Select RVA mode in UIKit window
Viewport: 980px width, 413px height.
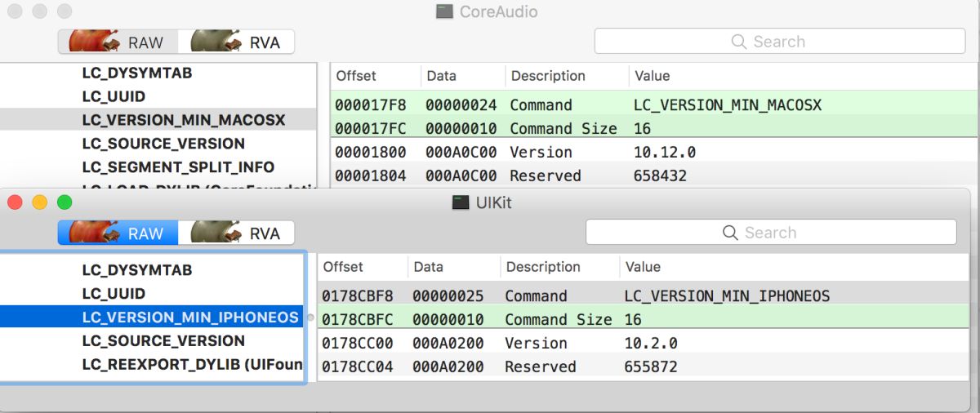click(x=236, y=233)
